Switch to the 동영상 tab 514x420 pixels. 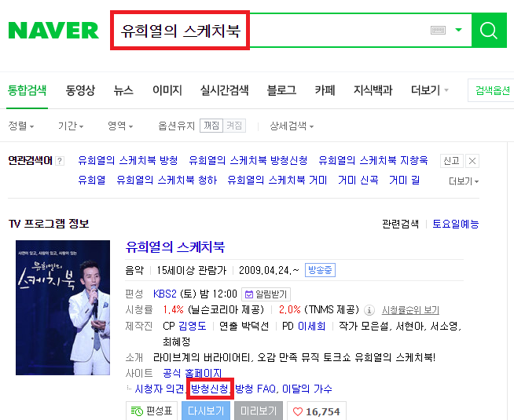click(x=80, y=90)
